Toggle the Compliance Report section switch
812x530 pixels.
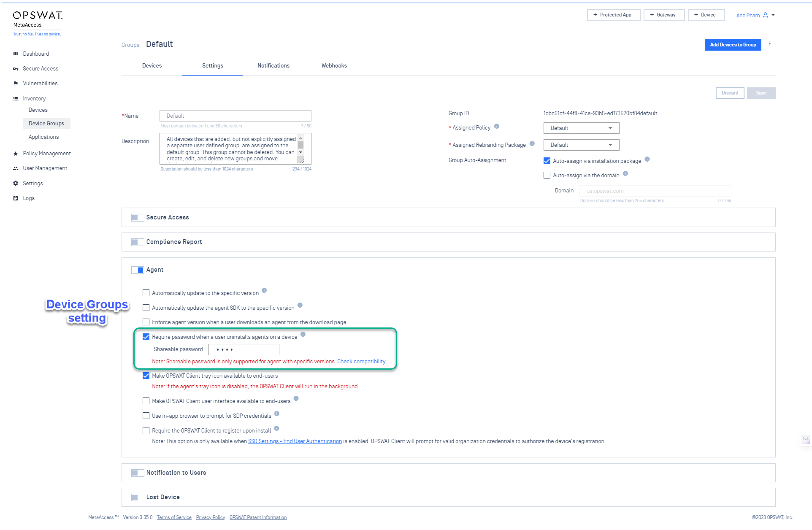click(x=138, y=242)
